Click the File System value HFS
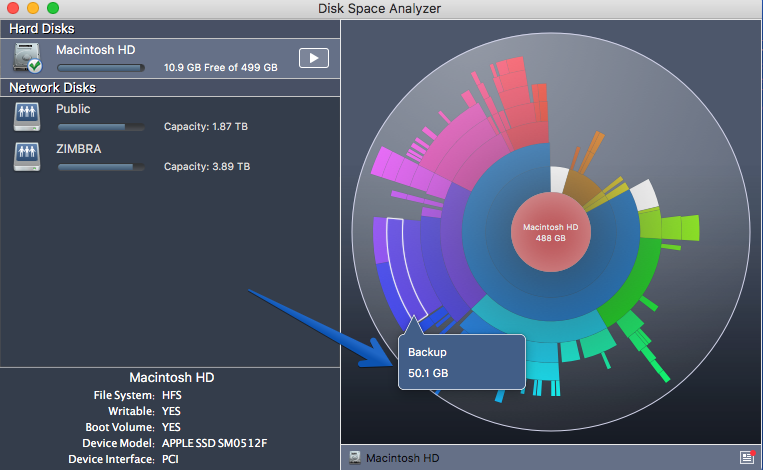This screenshot has width=763, height=470. tap(171, 395)
